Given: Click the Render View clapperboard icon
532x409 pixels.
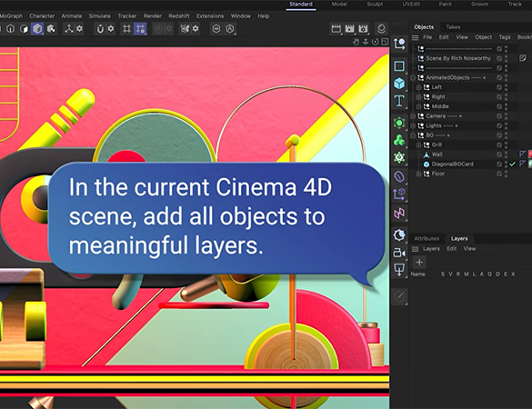Looking at the screenshot, I should click(336, 29).
